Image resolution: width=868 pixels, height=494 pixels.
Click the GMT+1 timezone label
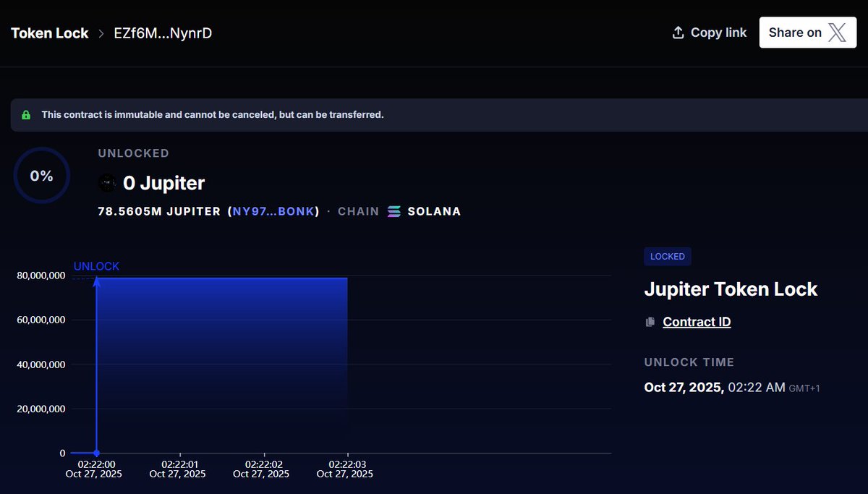(805, 389)
